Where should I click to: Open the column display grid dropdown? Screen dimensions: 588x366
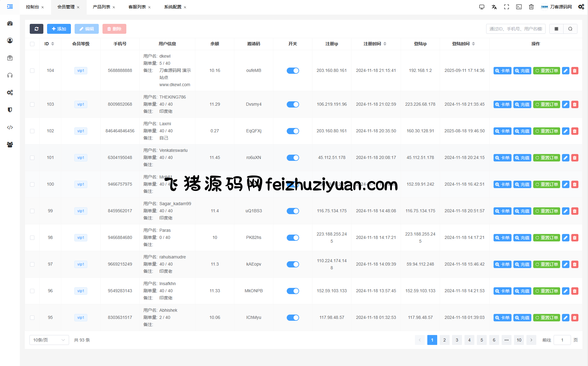556,29
